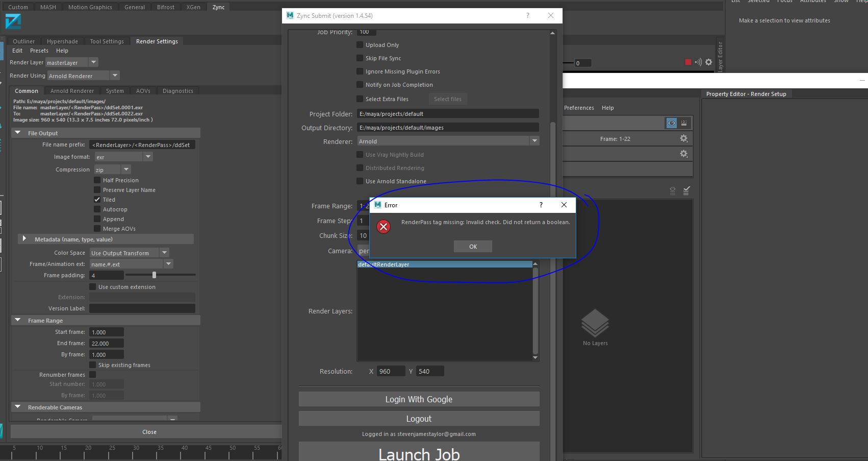Viewport: 868px width, 461px height.
Task: Click OK in the Error dialog
Action: (473, 247)
